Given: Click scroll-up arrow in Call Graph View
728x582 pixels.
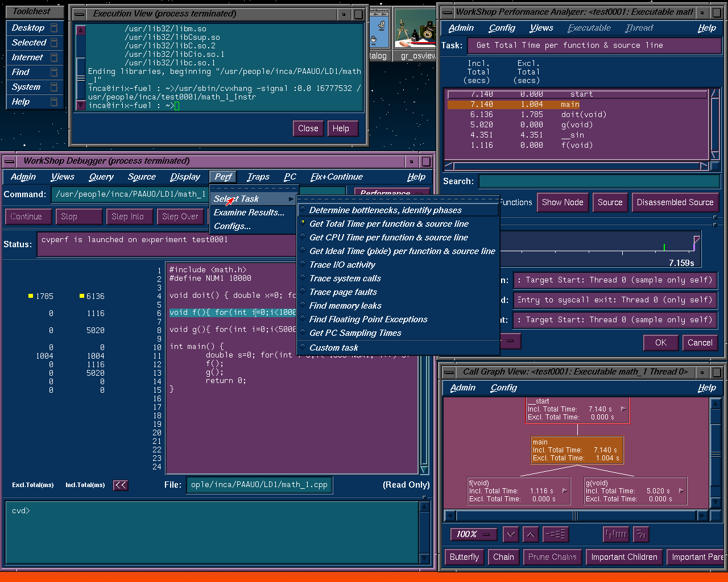Looking at the screenshot, I should (716, 403).
